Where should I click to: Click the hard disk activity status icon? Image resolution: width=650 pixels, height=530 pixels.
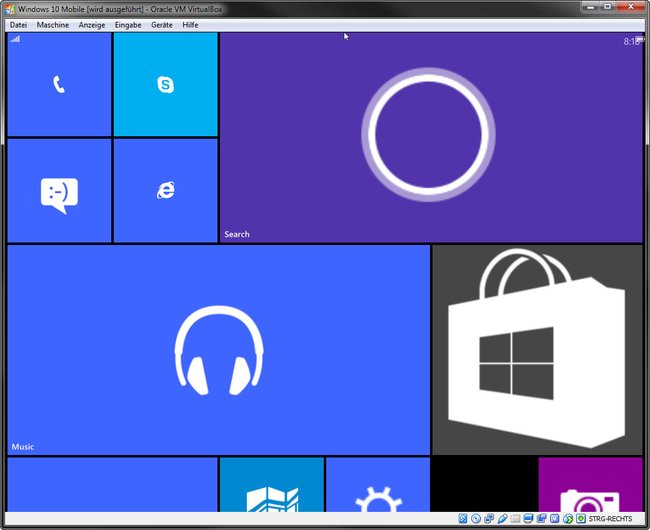463,518
